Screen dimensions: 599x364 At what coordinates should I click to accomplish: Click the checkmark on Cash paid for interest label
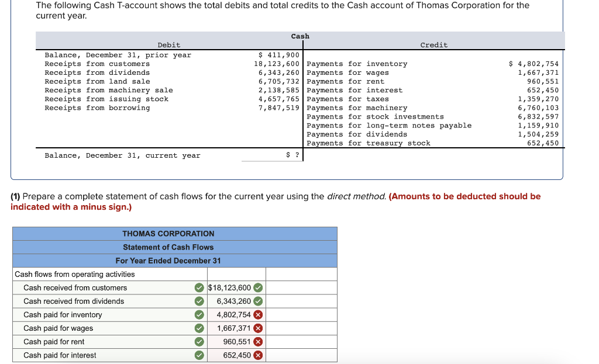(198, 355)
